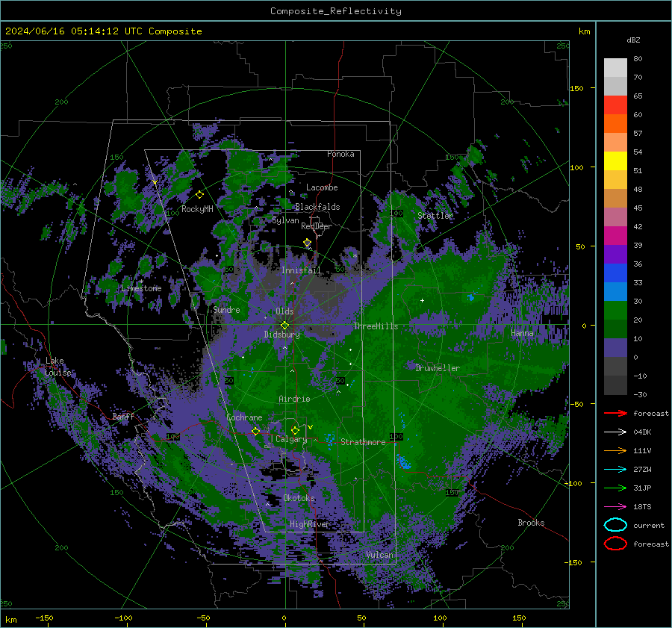
Task: Click the -100 tick on right axis
Action: pyautogui.click(x=573, y=483)
